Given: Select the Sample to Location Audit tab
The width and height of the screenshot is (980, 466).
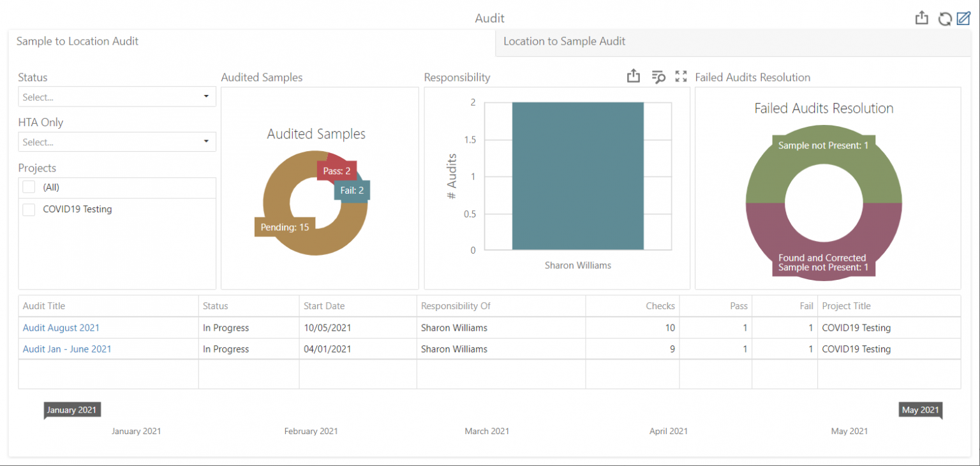Looking at the screenshot, I should [77, 41].
